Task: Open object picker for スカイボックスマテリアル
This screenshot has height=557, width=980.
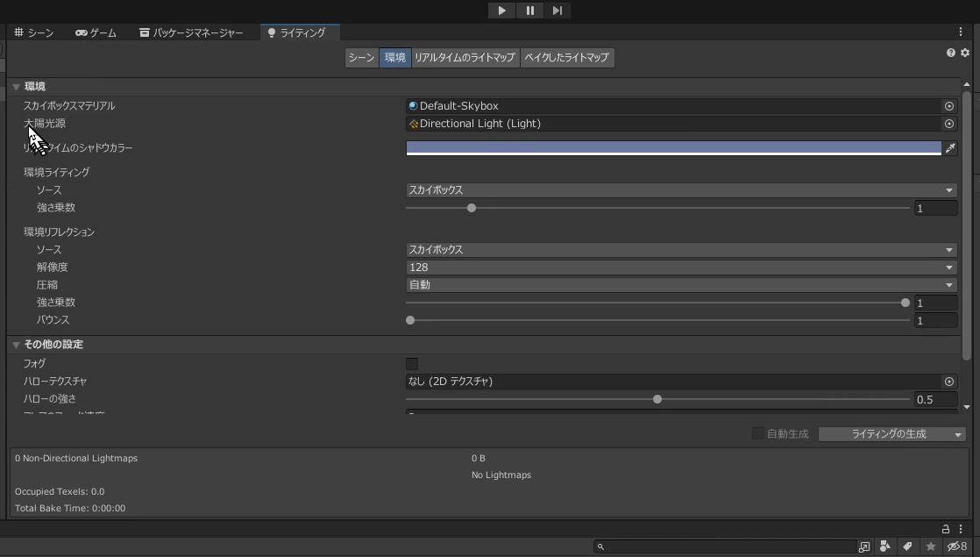Action: point(948,106)
